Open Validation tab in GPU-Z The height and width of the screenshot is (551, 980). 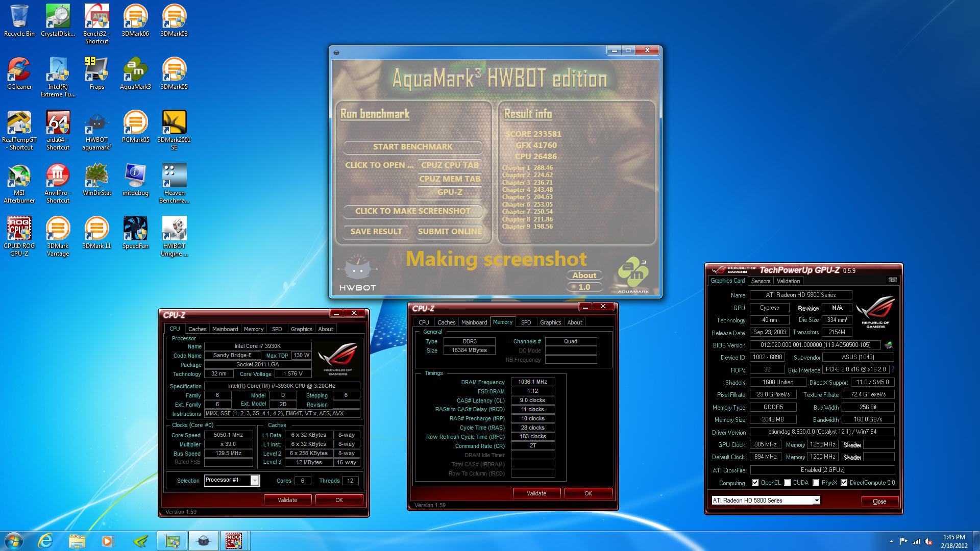point(788,281)
